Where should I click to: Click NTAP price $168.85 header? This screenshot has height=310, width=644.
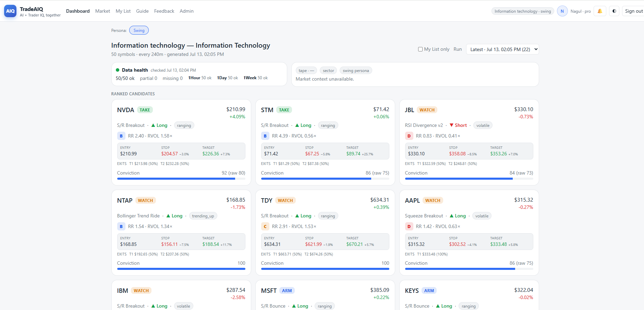coord(236,200)
